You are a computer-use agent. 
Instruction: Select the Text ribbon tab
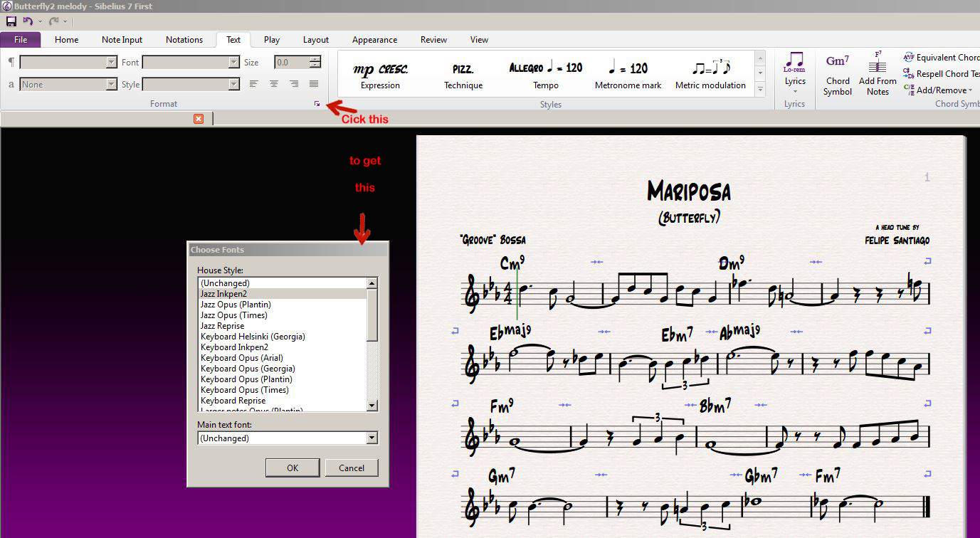click(233, 40)
